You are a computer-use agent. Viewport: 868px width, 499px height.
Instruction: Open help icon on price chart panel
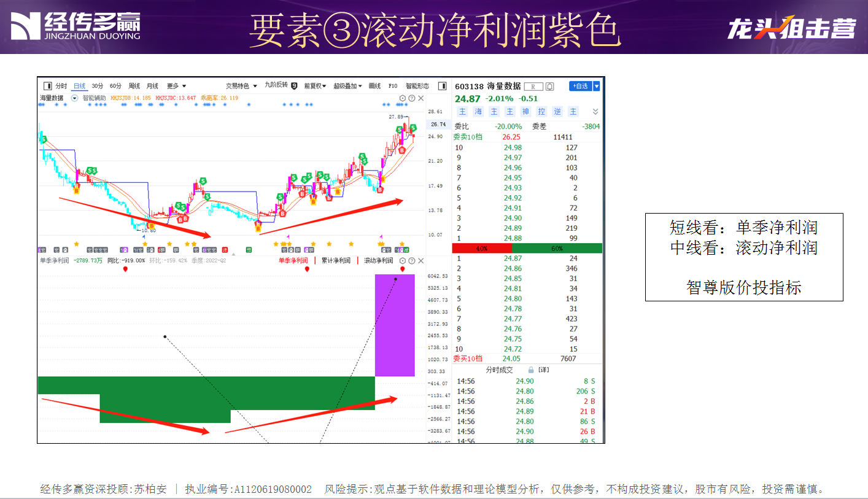(x=412, y=98)
